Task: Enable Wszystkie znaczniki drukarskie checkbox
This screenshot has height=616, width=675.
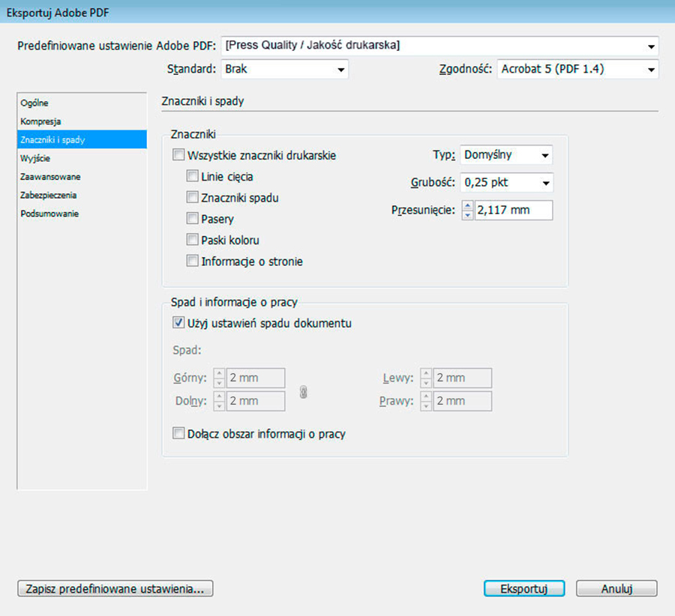Action: pos(178,154)
